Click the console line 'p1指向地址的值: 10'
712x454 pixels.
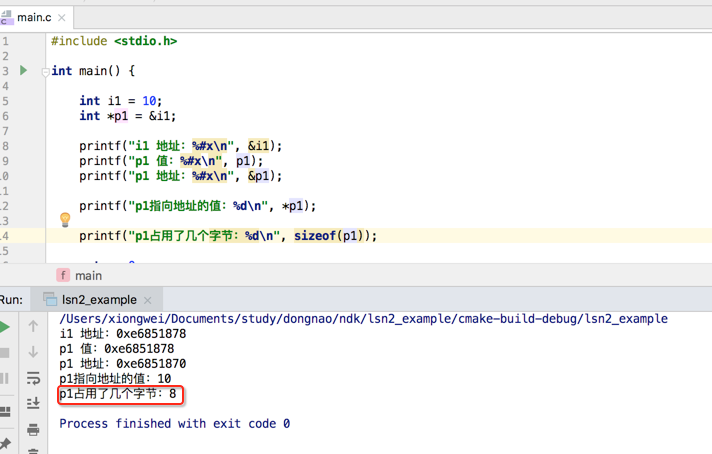(x=115, y=379)
